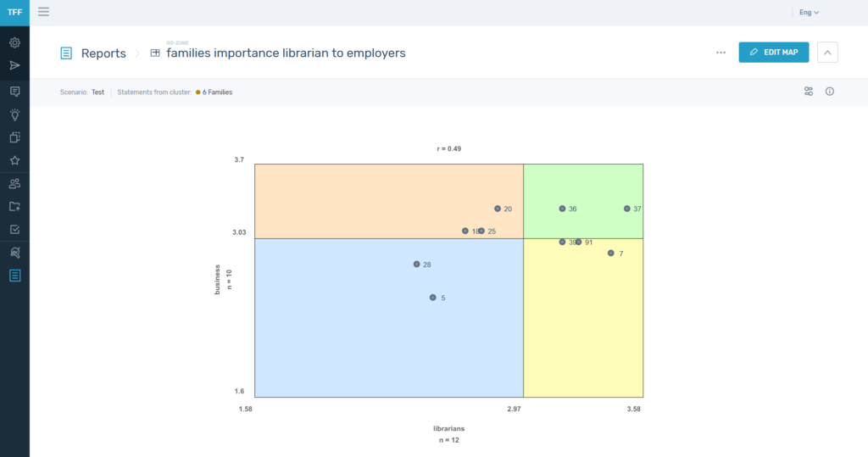Open the checklist checkbox sidebar icon
The width and height of the screenshot is (868, 457).
14,229
